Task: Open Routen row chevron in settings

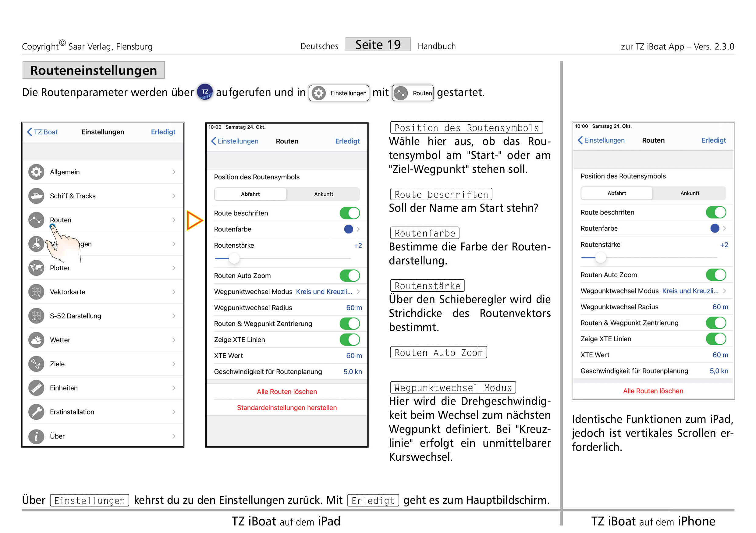Action: [174, 220]
